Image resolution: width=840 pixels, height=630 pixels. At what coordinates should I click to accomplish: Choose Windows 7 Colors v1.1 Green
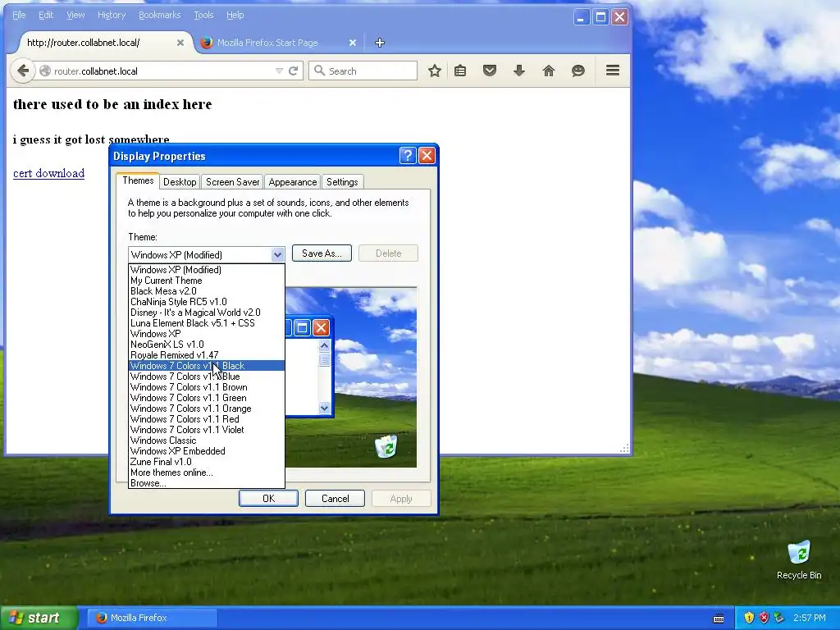point(206,398)
